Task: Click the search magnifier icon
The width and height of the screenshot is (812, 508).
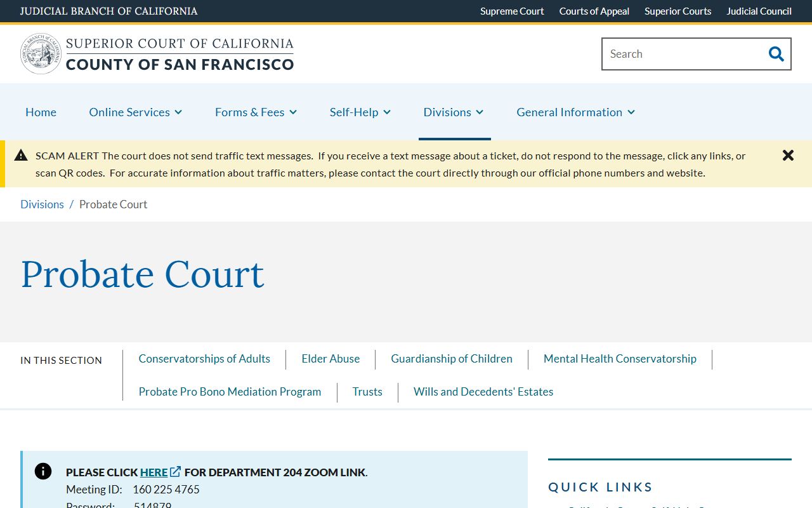Action: [776, 54]
